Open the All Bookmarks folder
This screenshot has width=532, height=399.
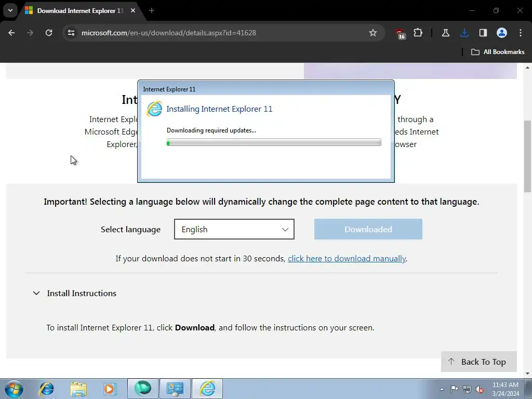(498, 52)
